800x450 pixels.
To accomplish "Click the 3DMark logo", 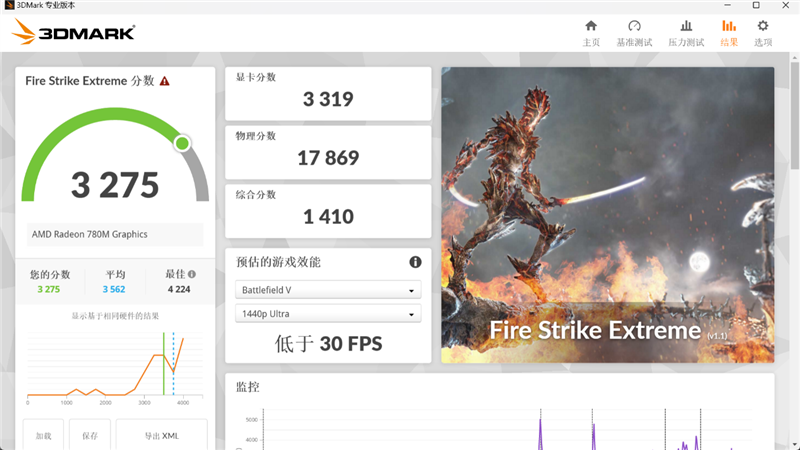I will (x=73, y=32).
